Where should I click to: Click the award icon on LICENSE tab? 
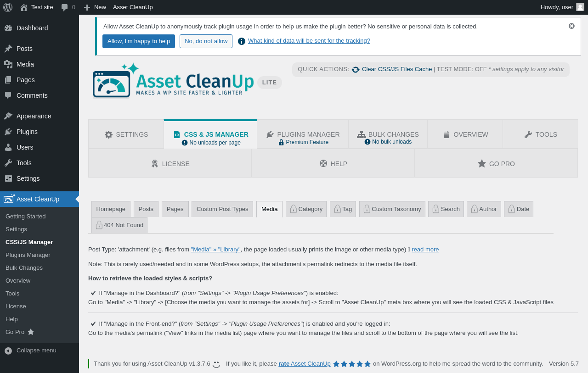[x=155, y=163]
